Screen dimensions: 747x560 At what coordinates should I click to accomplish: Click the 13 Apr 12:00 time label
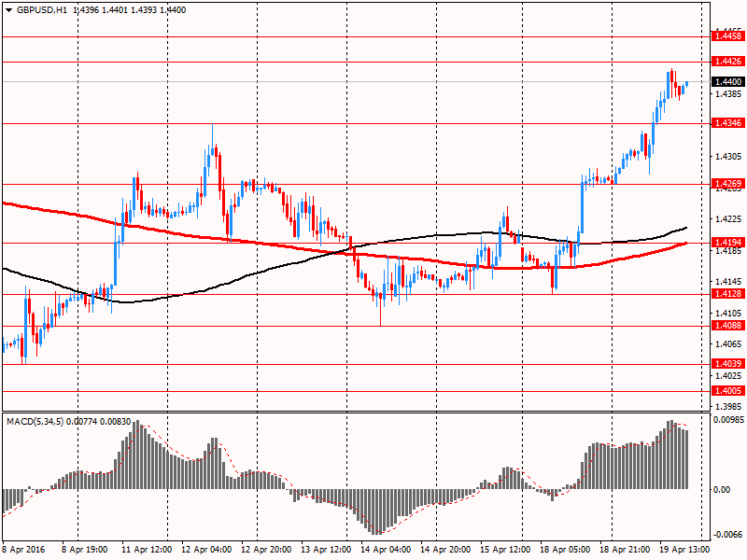click(x=326, y=549)
